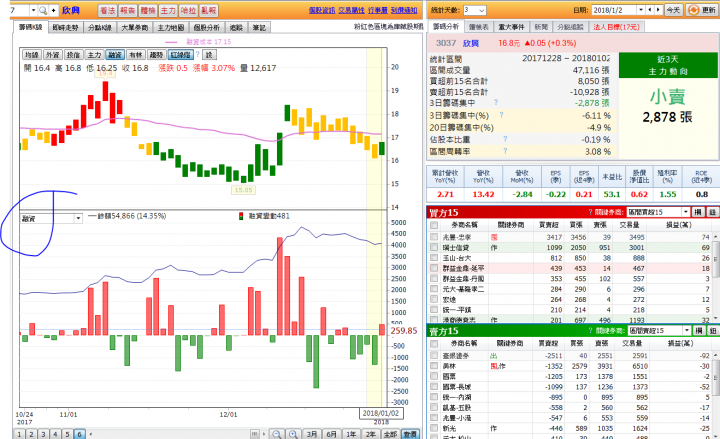
Task: Click the 主力 button in orange toolbar
Action: click(168, 10)
